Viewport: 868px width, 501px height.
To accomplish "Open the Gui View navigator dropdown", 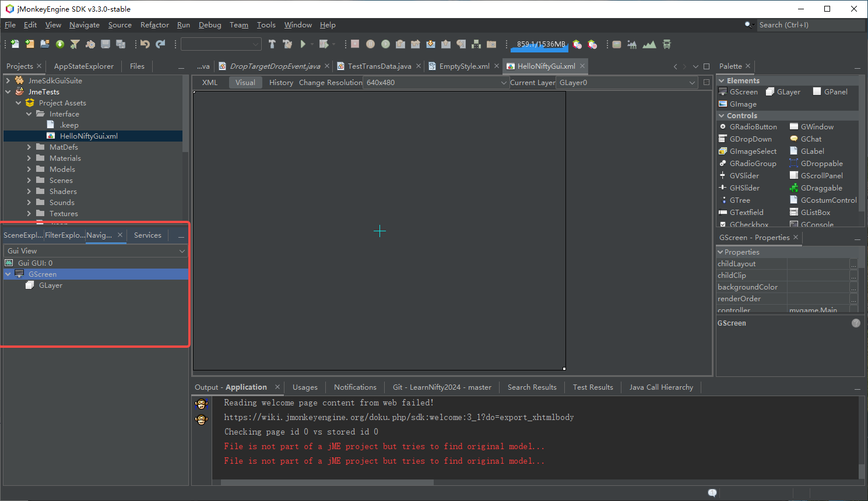I will [x=96, y=251].
